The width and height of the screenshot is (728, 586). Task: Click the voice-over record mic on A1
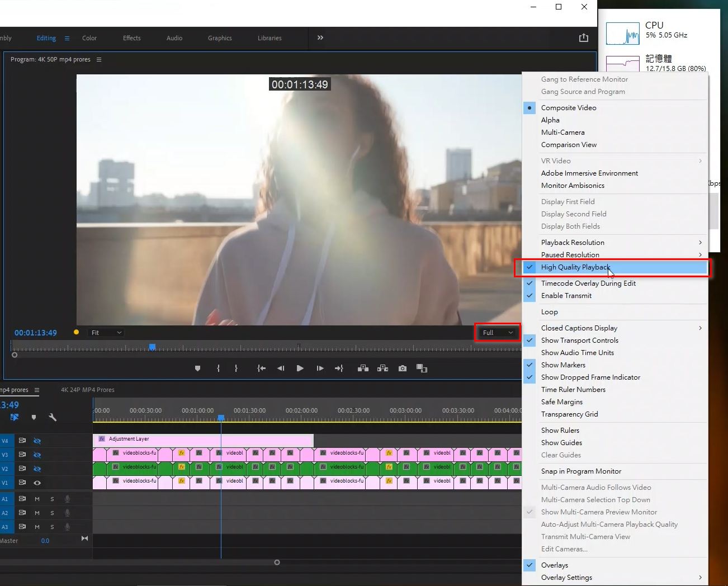click(67, 498)
